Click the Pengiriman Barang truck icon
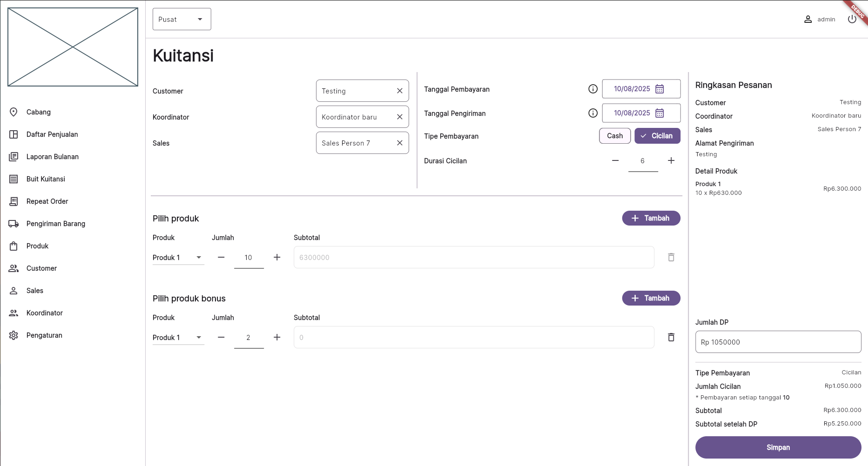The image size is (868, 466). tap(14, 223)
